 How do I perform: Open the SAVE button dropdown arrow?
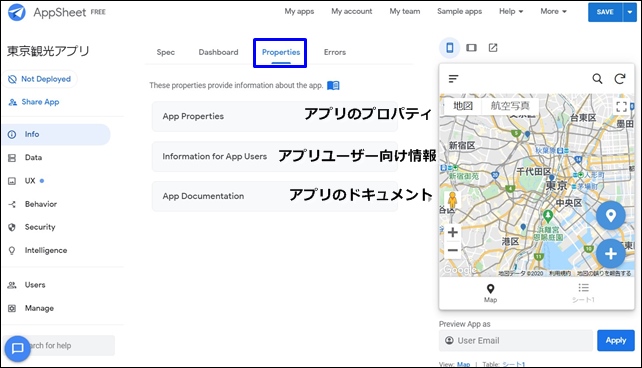[x=630, y=12]
